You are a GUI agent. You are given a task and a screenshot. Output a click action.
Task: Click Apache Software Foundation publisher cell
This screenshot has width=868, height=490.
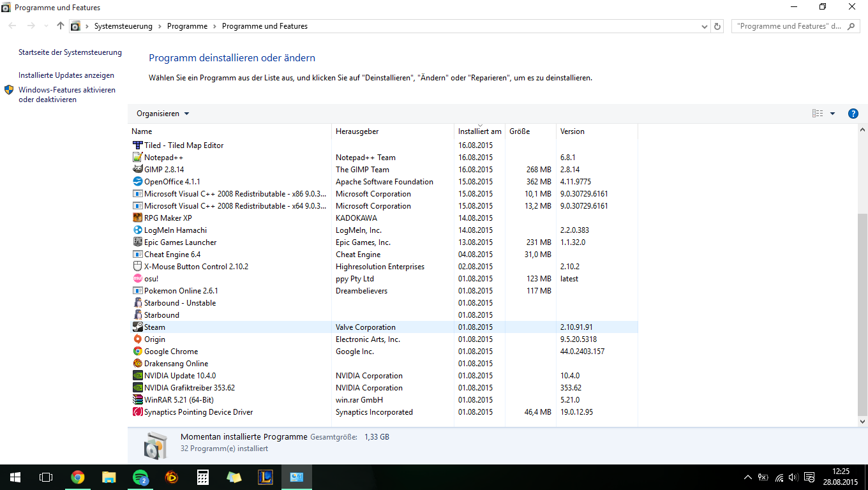(384, 182)
